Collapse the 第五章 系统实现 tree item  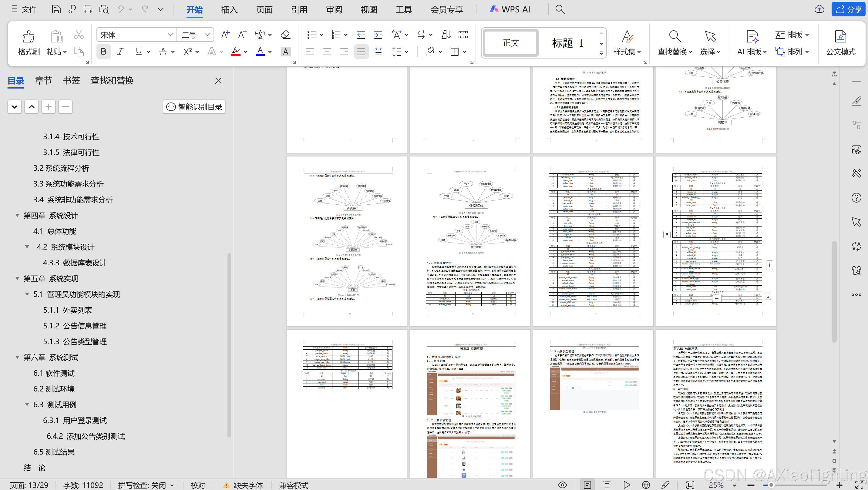click(x=17, y=279)
